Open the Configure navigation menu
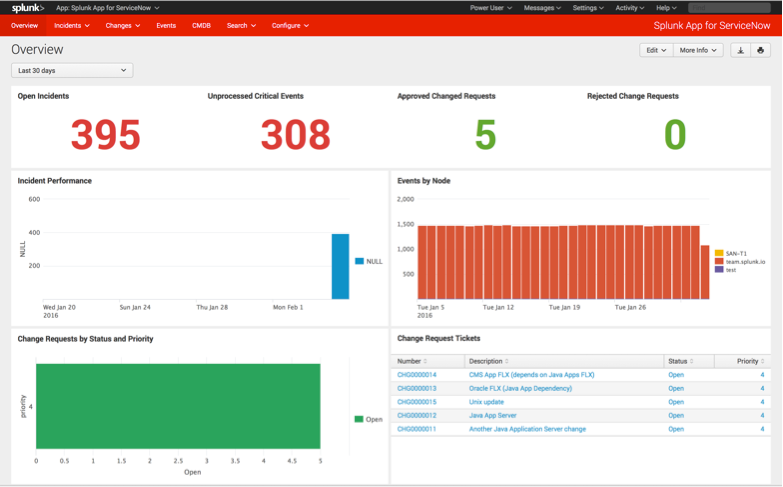This screenshot has height=487, width=783. [290, 25]
